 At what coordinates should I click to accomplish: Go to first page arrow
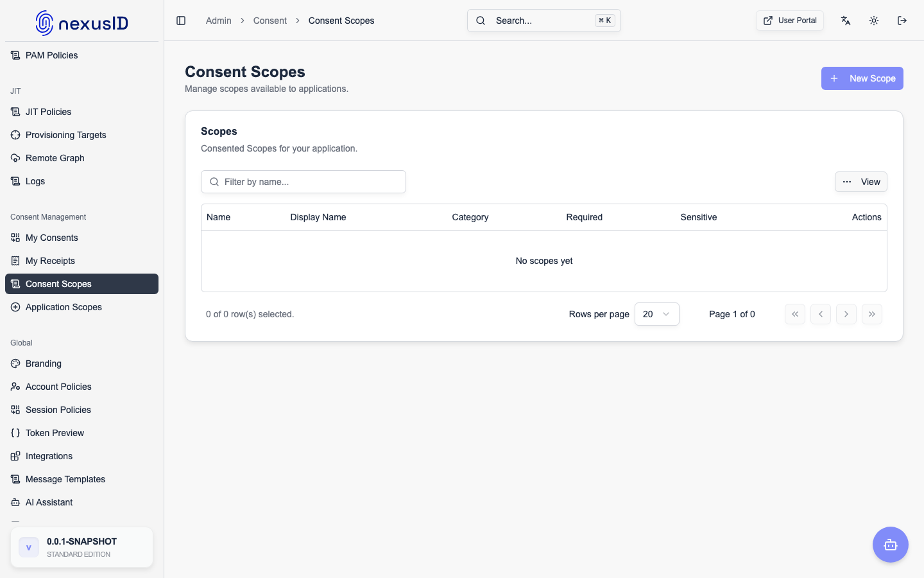click(795, 314)
